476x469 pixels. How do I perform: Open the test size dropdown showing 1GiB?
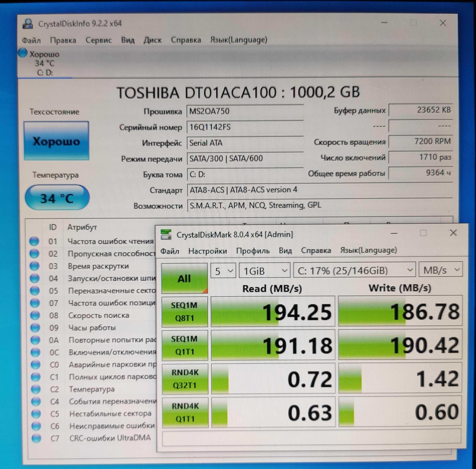point(264,271)
